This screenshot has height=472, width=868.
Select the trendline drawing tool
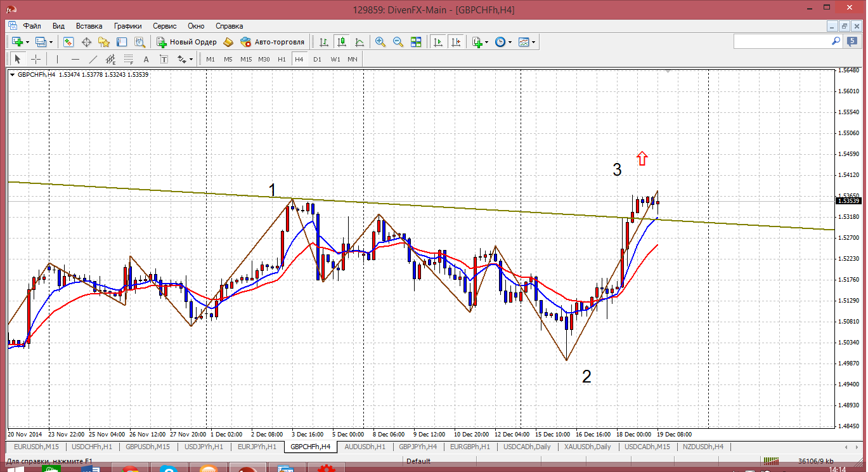click(x=93, y=59)
